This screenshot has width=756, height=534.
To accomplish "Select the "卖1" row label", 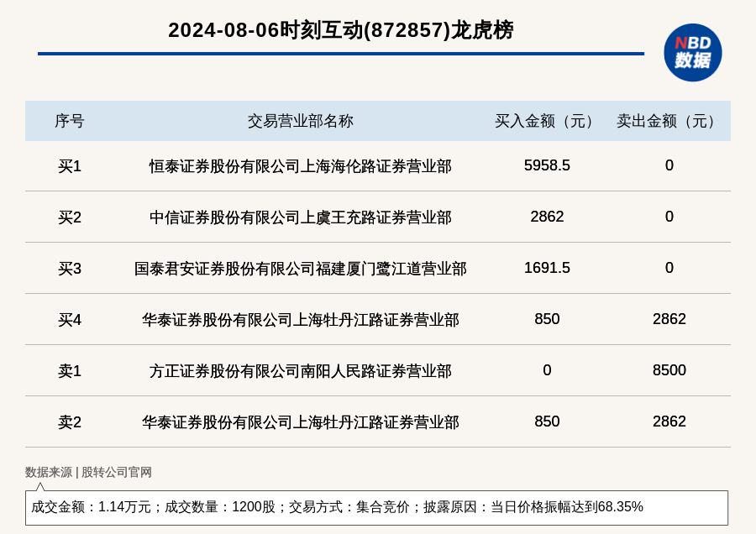I will [x=70, y=371].
